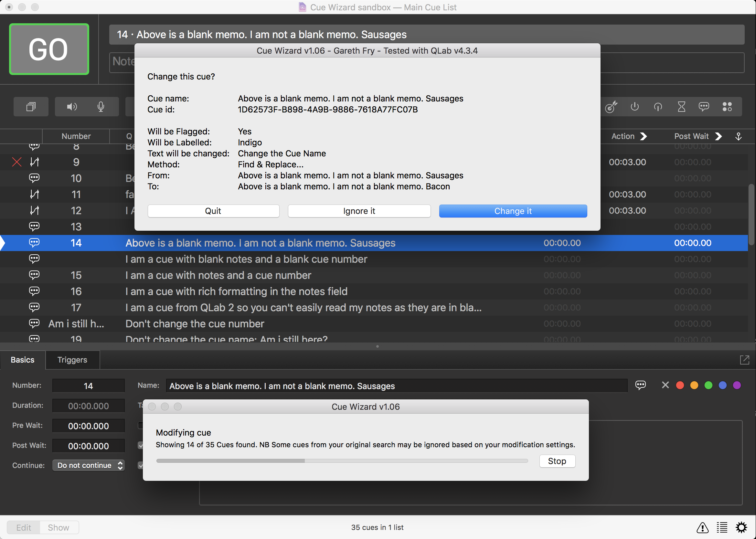Switch to Edit mode
This screenshot has width=756, height=539.
click(24, 527)
